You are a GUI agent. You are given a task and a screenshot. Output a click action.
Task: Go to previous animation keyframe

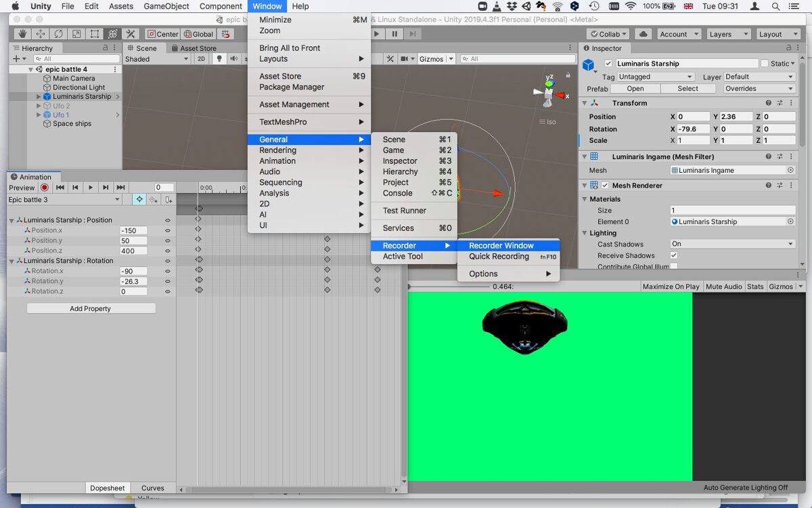pos(75,188)
